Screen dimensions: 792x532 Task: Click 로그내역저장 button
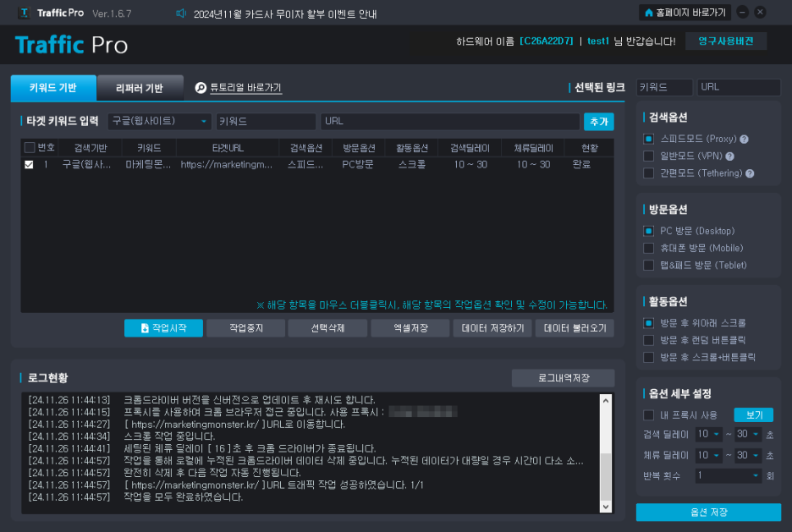[x=564, y=378]
